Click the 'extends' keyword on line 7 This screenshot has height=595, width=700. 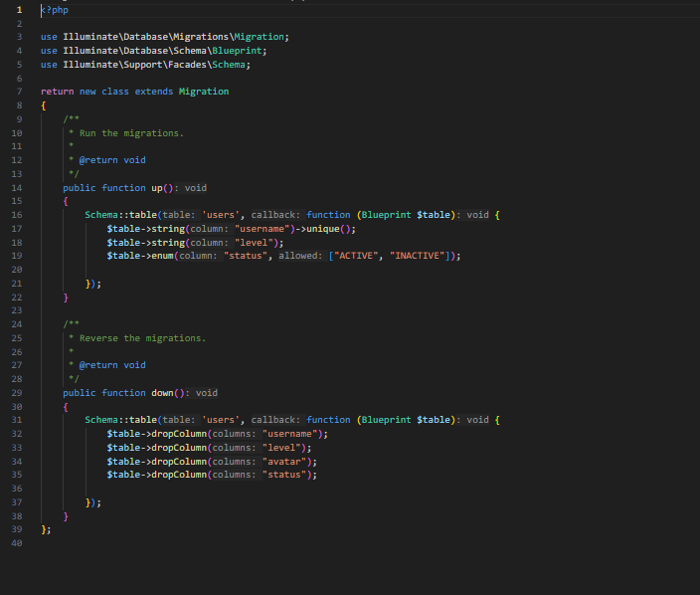154,92
